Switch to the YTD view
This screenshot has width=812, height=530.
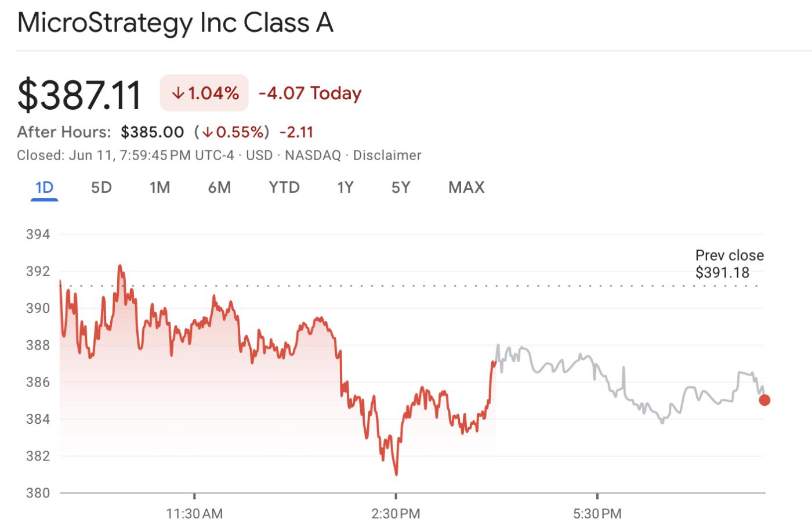pyautogui.click(x=284, y=188)
